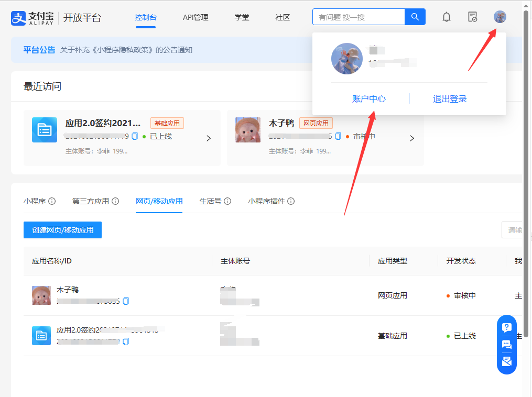Click the floating mail feedback icon
Viewport: 532px width, 397px height.
(506, 361)
